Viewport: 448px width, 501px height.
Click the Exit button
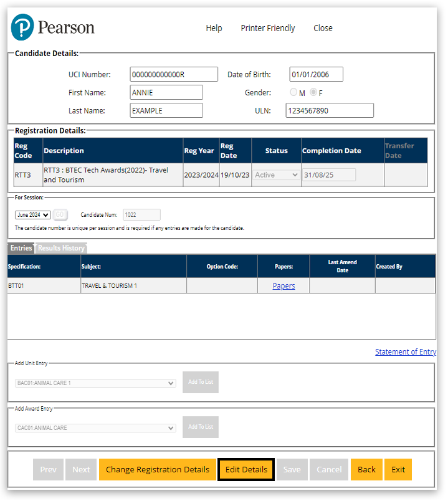pyautogui.click(x=398, y=470)
